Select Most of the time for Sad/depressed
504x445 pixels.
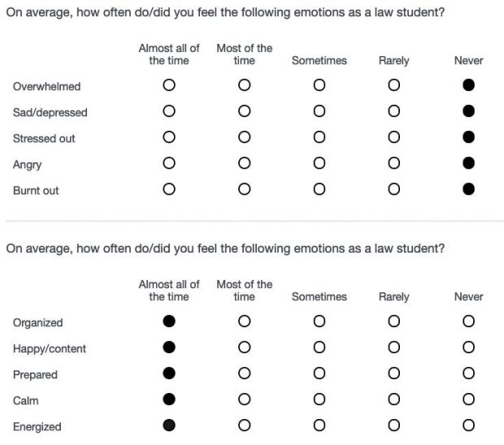[245, 111]
